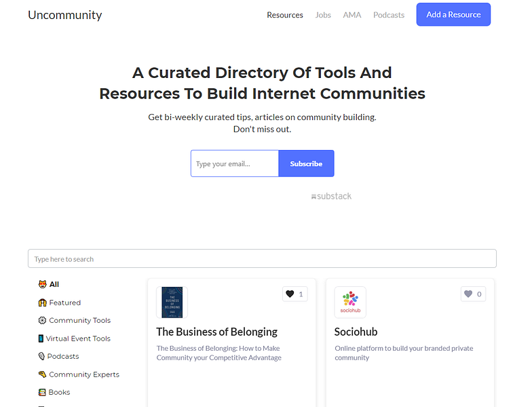Click the Virtual Event Tools icon
532x407 pixels.
41,338
